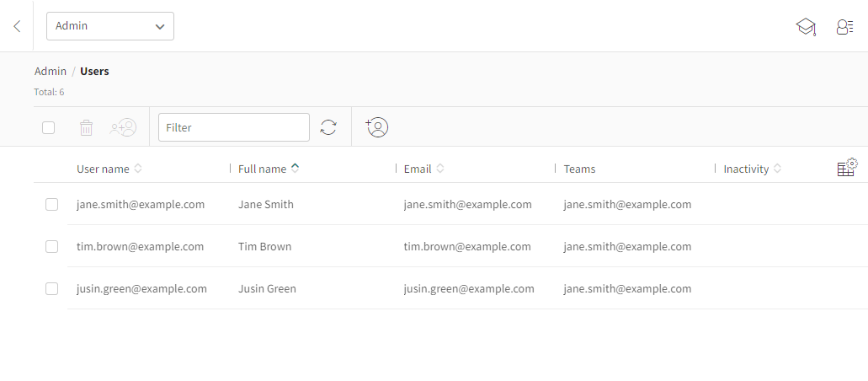868x381 pixels.
Task: Check the box for Jane Smith
Action: point(51,204)
